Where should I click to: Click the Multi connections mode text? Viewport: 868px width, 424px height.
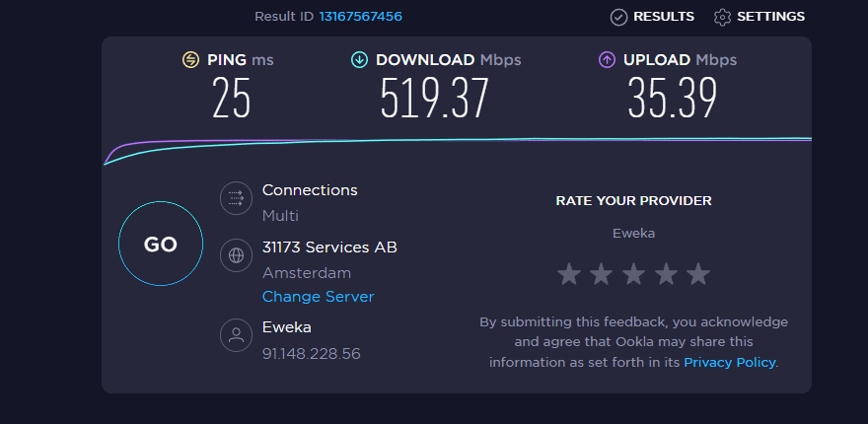[x=280, y=216]
